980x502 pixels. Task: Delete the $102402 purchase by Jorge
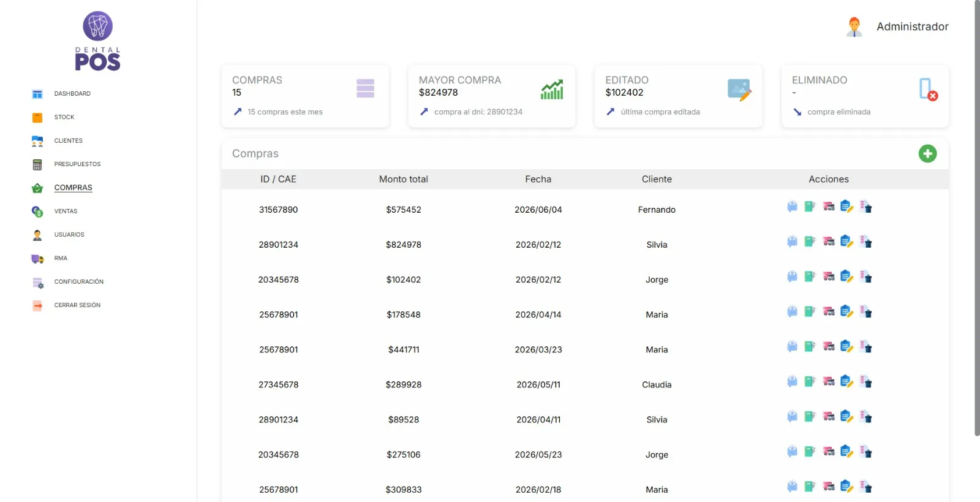[x=865, y=276]
